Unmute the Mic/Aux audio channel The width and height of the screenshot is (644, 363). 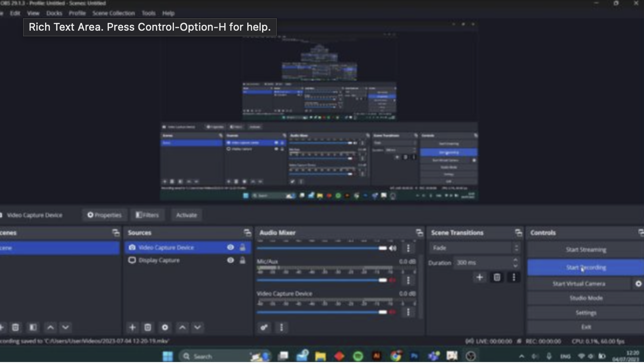click(x=393, y=280)
